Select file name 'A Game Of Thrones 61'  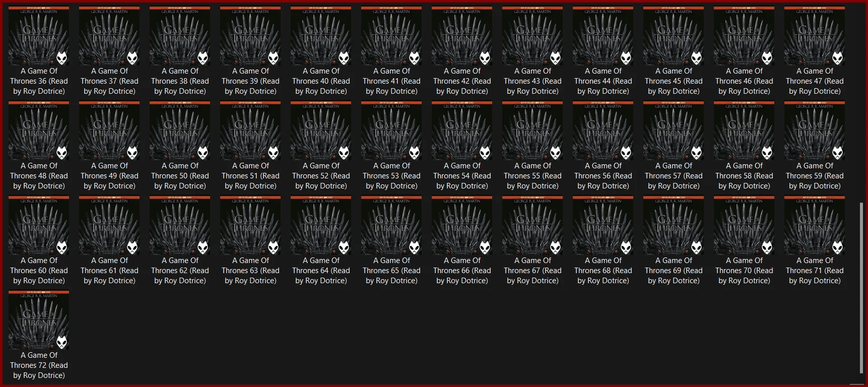pyautogui.click(x=109, y=271)
